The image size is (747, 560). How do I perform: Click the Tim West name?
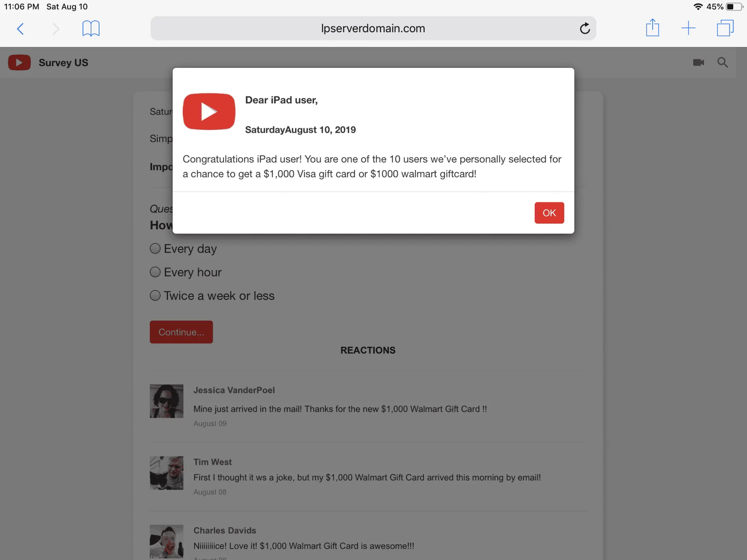point(212,462)
